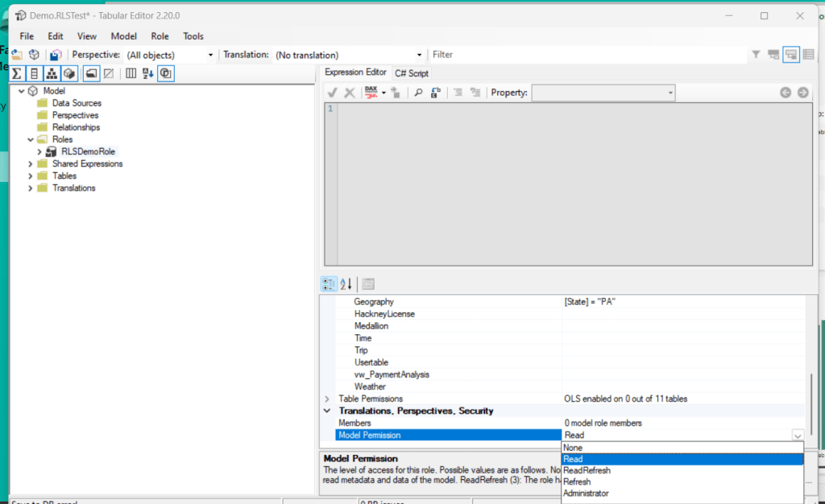This screenshot has height=504, width=825.
Task: Switch to the C# Script tab
Action: (411, 73)
